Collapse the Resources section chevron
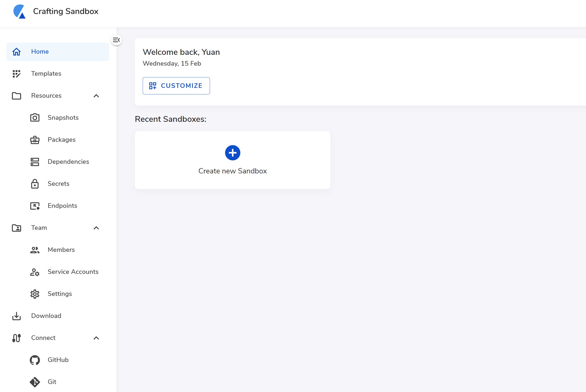The image size is (586, 392). (96, 96)
